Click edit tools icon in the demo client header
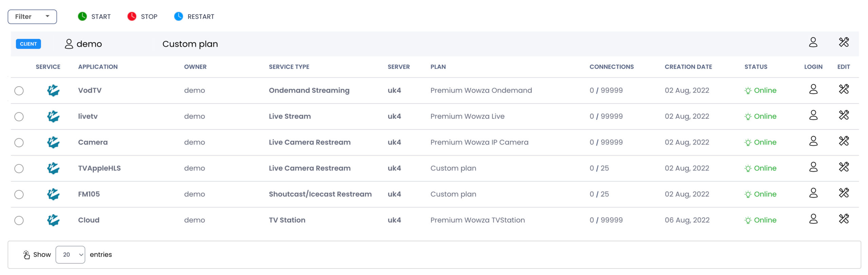 (x=844, y=42)
